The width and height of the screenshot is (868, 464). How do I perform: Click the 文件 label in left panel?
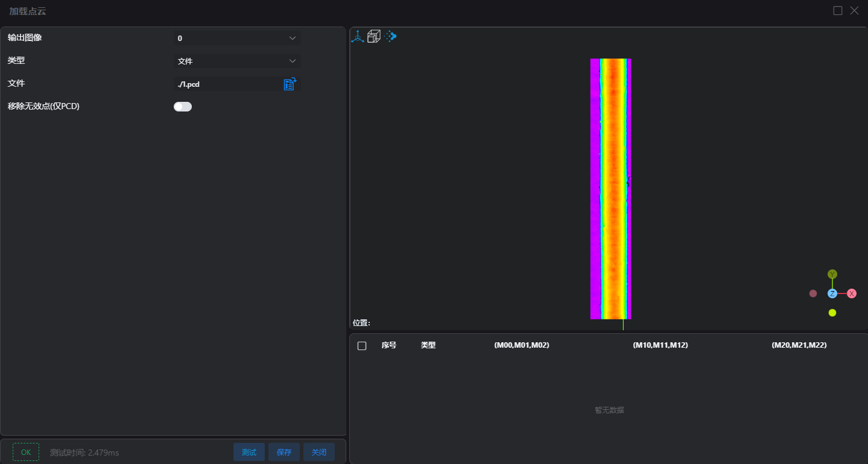tap(16, 83)
